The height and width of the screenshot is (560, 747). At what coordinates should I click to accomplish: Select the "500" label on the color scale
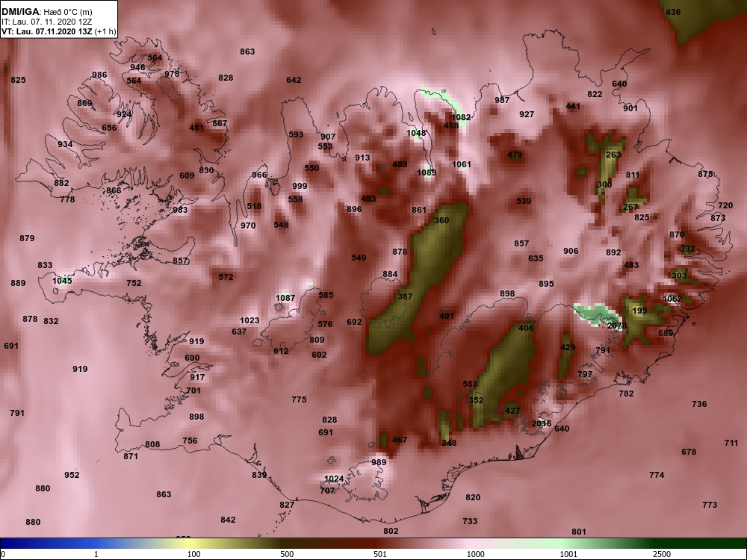(x=287, y=554)
